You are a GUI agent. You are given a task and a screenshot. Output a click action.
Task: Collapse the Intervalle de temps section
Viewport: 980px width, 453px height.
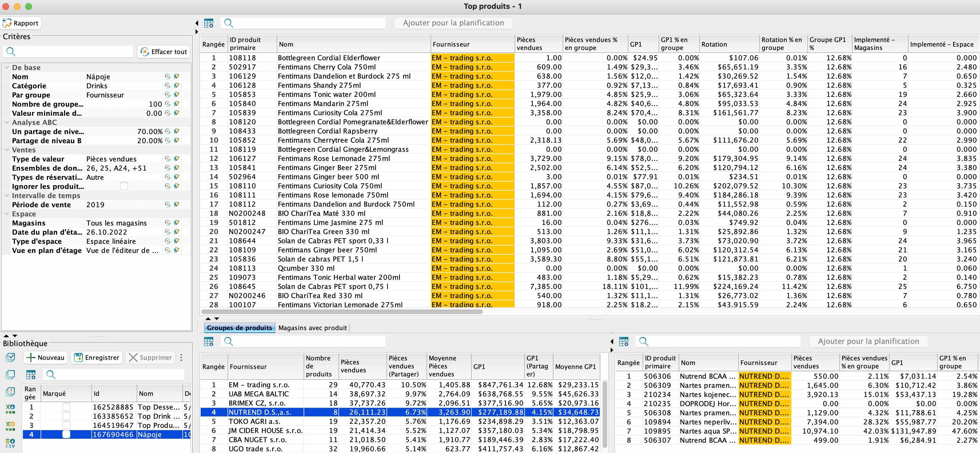7,195
